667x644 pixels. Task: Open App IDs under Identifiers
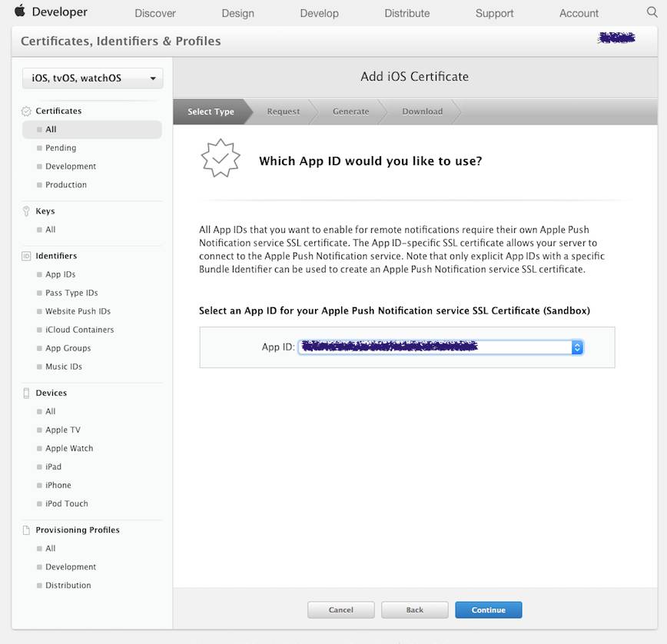point(61,274)
